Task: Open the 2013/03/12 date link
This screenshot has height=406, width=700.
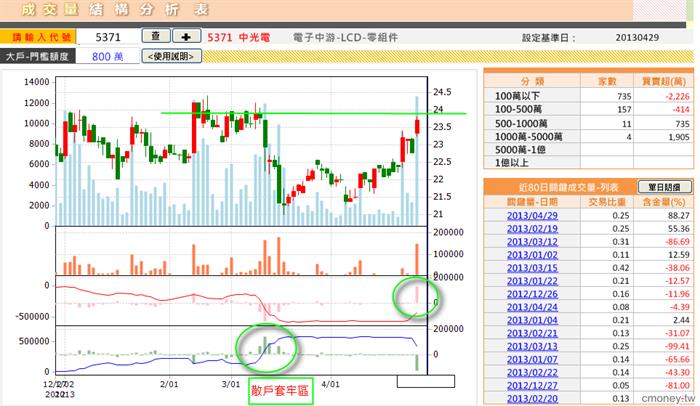Action: [x=532, y=242]
